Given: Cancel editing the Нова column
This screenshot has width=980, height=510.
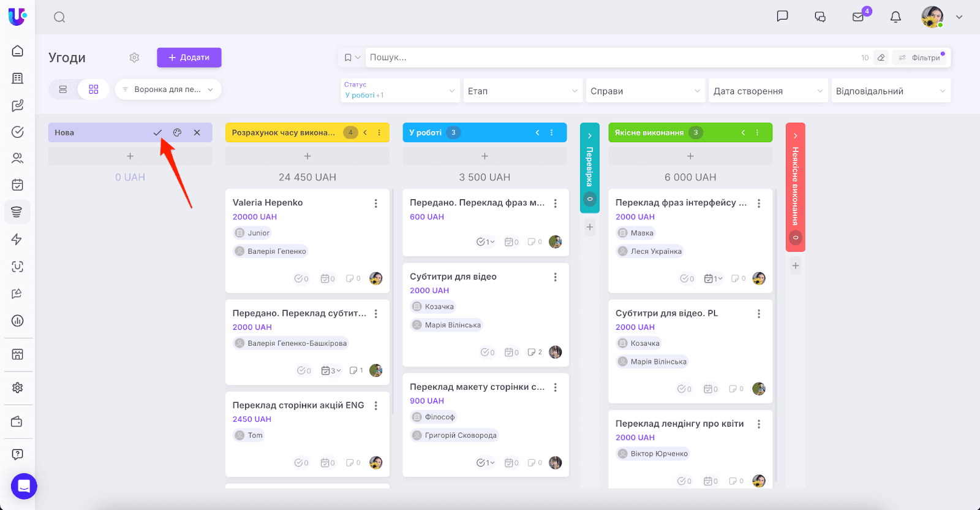Looking at the screenshot, I should (197, 132).
